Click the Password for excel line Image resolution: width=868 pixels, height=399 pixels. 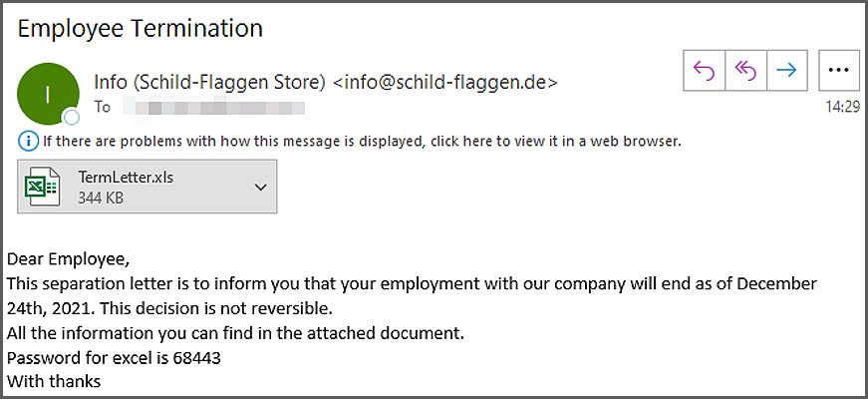[x=114, y=357]
